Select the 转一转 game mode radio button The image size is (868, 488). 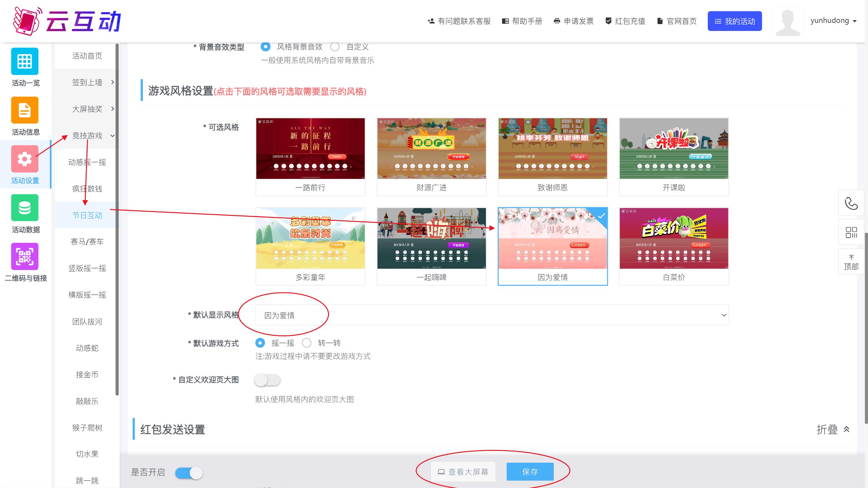click(x=307, y=343)
